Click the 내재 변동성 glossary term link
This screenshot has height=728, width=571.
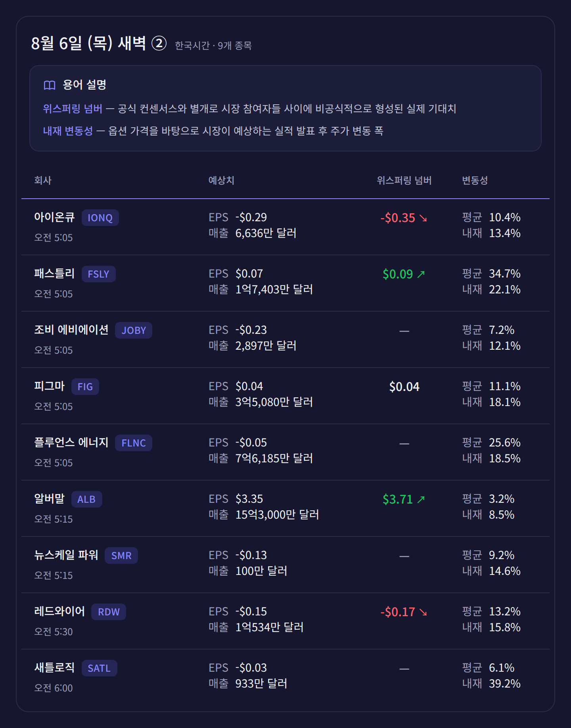(x=68, y=131)
